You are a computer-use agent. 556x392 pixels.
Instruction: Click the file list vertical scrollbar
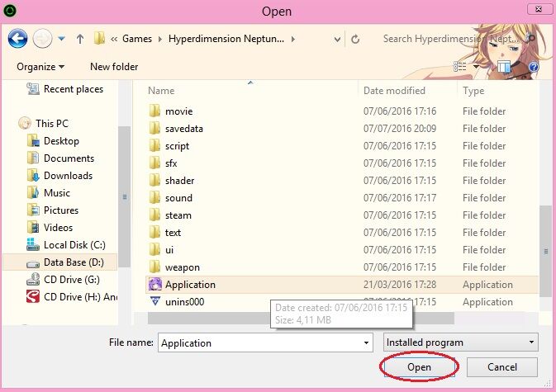pos(546,252)
